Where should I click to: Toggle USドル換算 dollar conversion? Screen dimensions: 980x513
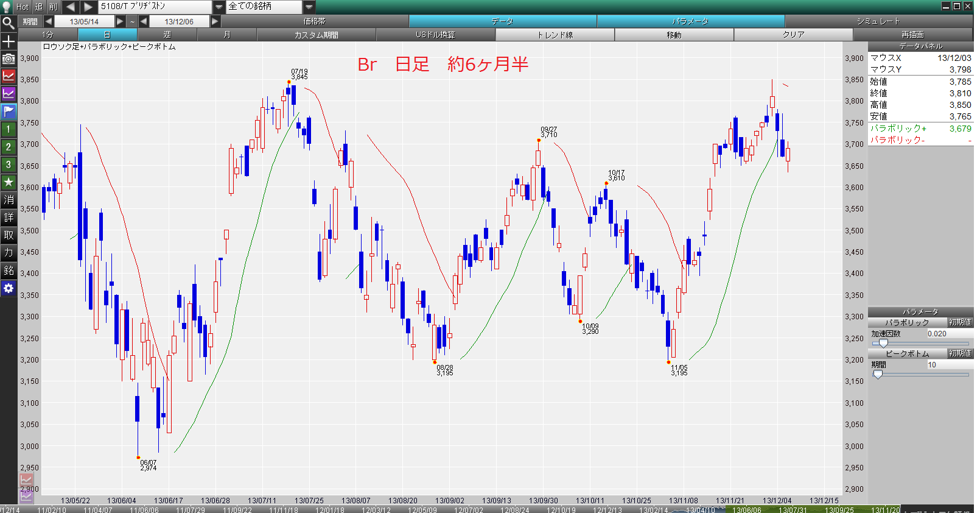point(435,35)
